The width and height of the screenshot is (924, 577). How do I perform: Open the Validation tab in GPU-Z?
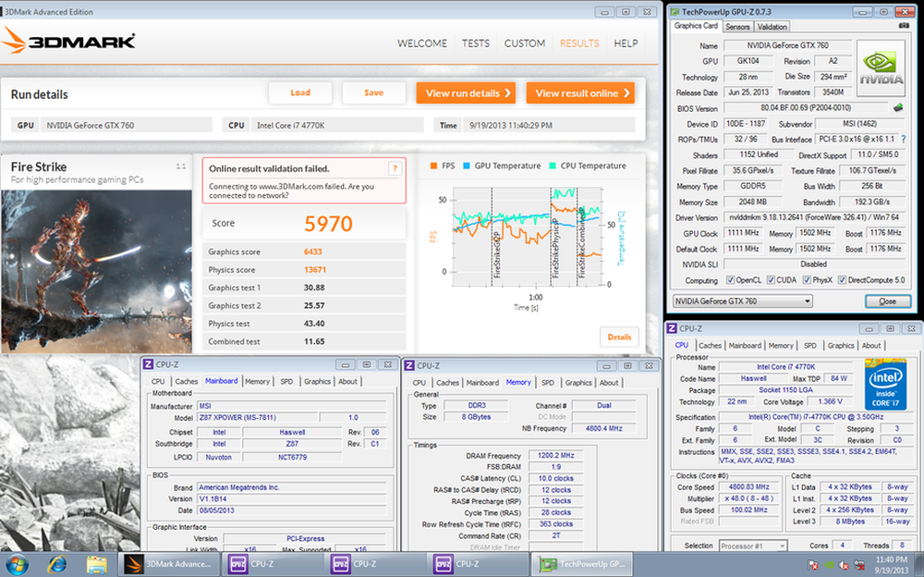click(772, 27)
